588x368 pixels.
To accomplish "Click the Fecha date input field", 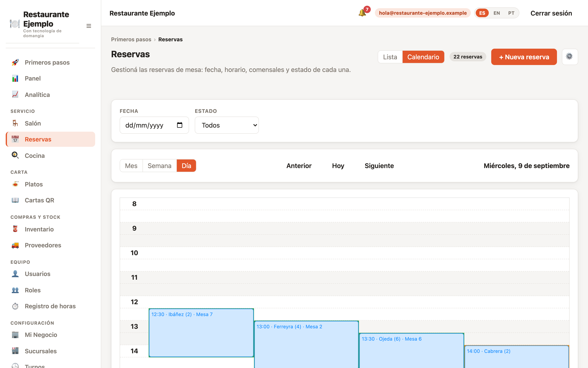I will (154, 125).
